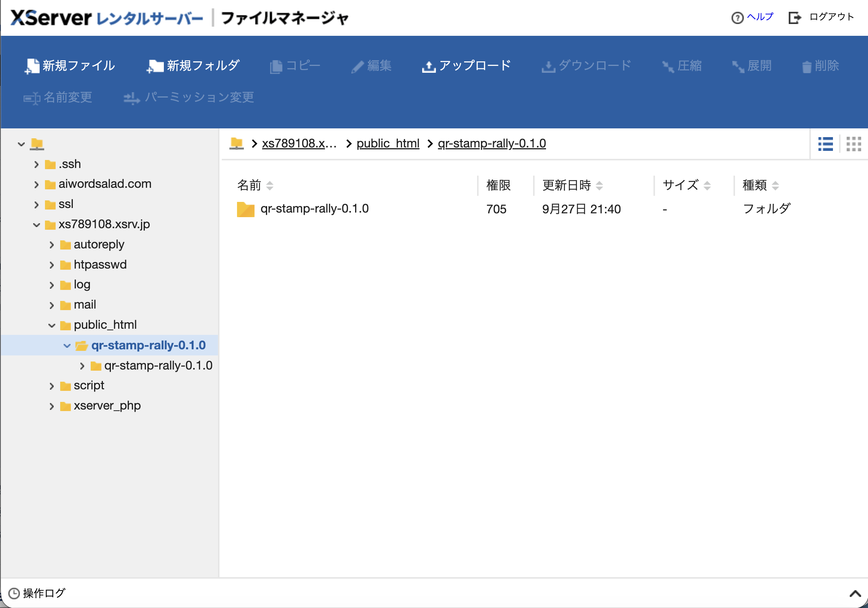
Task: Collapse the public_html tree chevron
Action: coord(52,325)
